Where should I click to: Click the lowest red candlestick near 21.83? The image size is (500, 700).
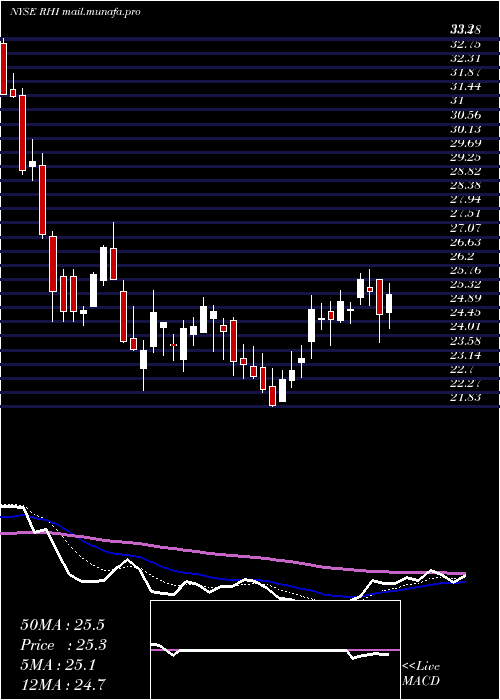pyautogui.click(x=272, y=396)
